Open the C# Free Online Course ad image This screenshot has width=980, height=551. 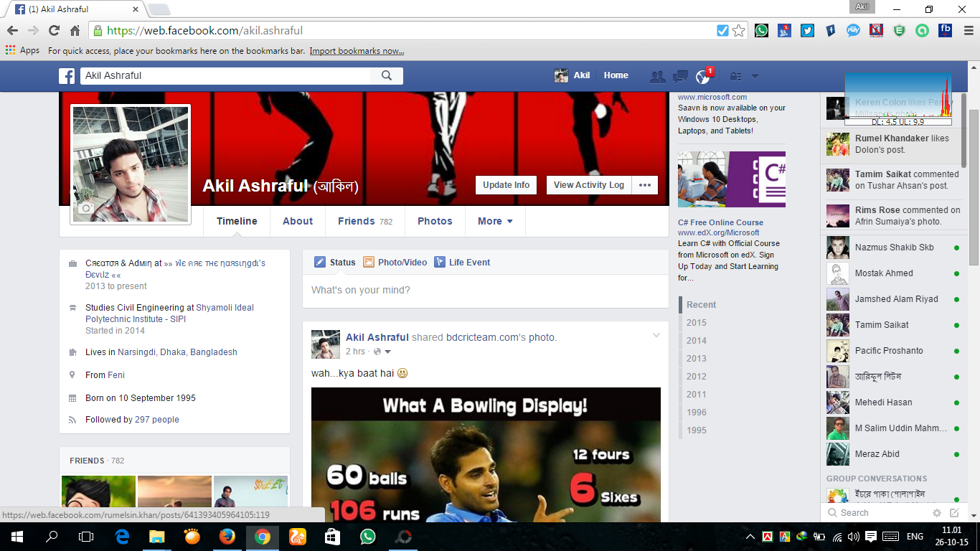pyautogui.click(x=732, y=179)
